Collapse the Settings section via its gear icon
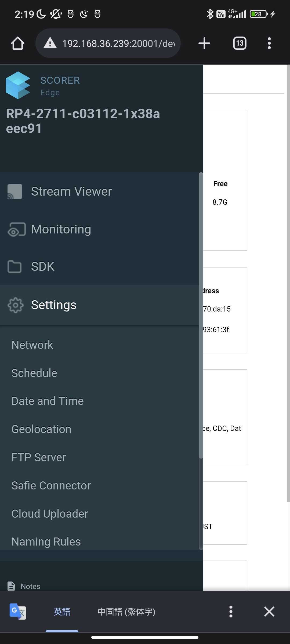The height and width of the screenshot is (644, 290). (x=16, y=305)
